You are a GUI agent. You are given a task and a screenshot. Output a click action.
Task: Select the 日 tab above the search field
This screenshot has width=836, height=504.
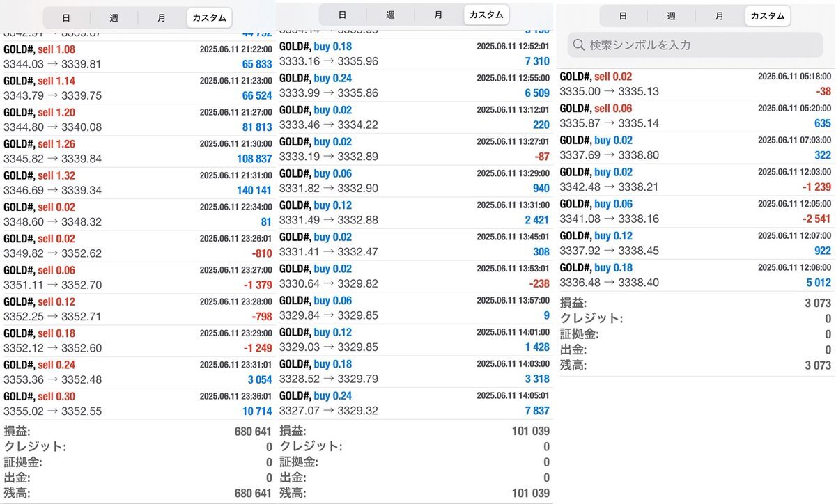tap(623, 16)
